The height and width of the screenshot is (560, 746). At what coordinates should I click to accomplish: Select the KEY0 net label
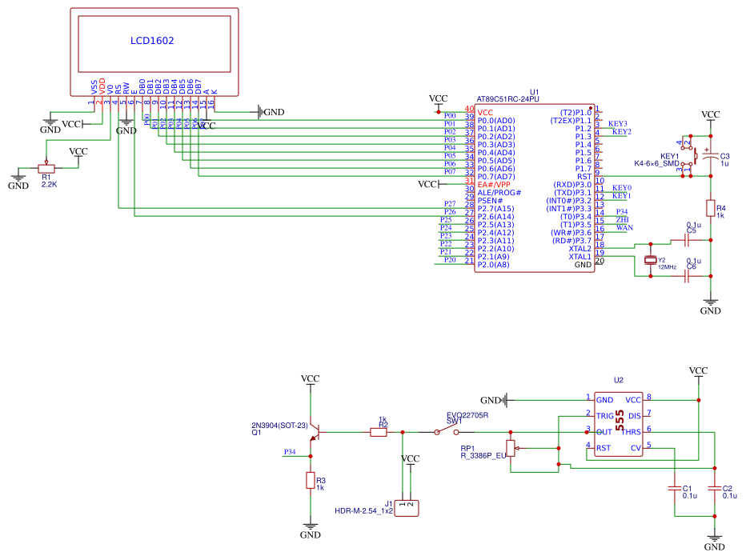coord(622,188)
